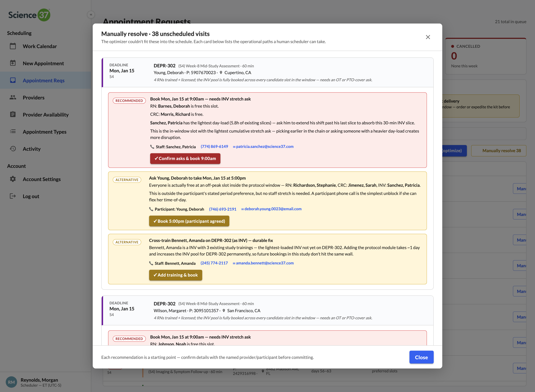The image size is (535, 392).
Task: Click 'Book Mon, Jan 15 at 9:00am' heading for Barnes
Action: click(200, 99)
